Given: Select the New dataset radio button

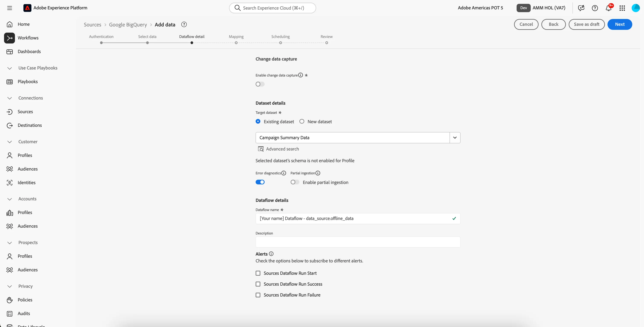Looking at the screenshot, I should click(302, 122).
